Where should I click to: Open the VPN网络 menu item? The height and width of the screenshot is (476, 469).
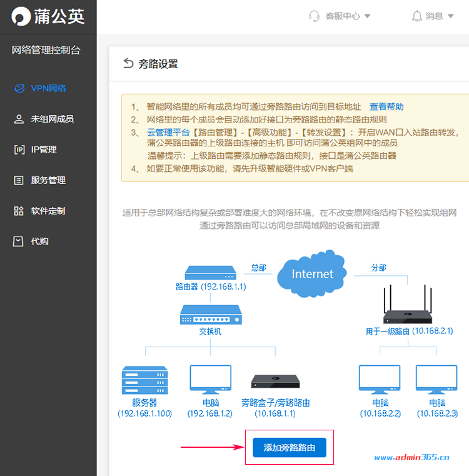point(48,88)
